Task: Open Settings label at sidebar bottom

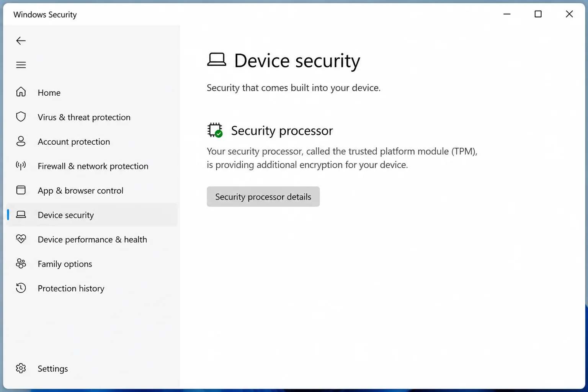Action: [x=53, y=369]
